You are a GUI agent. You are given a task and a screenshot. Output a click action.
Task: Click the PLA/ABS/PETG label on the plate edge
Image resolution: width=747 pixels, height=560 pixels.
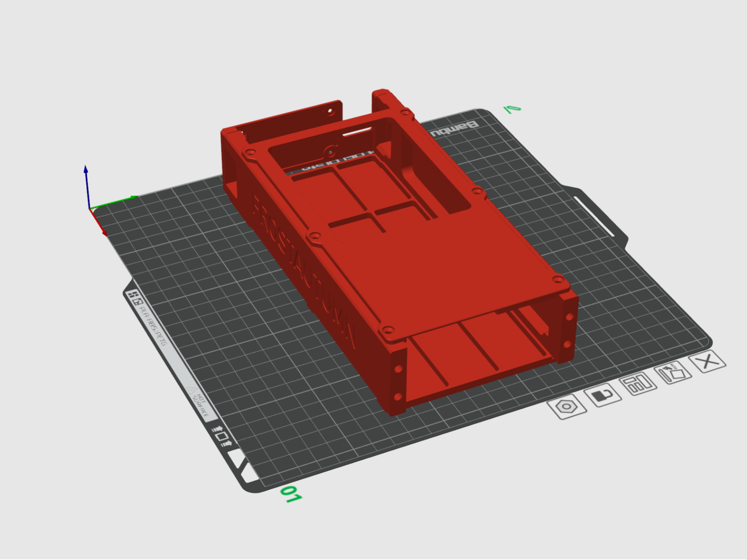(152, 326)
